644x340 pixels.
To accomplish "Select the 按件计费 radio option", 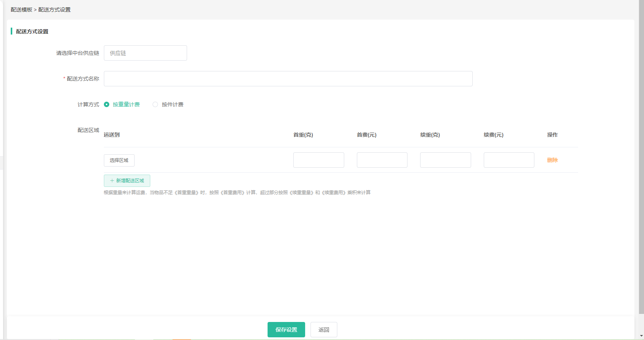I will click(x=155, y=104).
